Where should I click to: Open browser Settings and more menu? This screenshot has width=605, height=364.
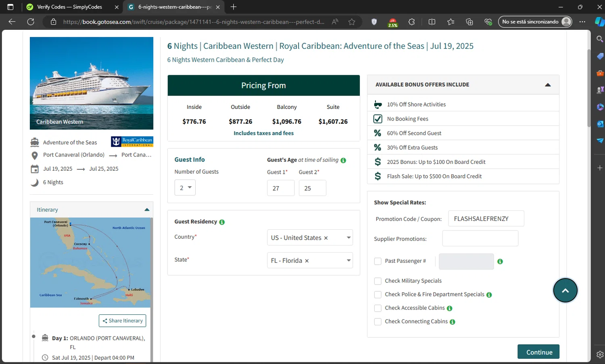coord(582,22)
